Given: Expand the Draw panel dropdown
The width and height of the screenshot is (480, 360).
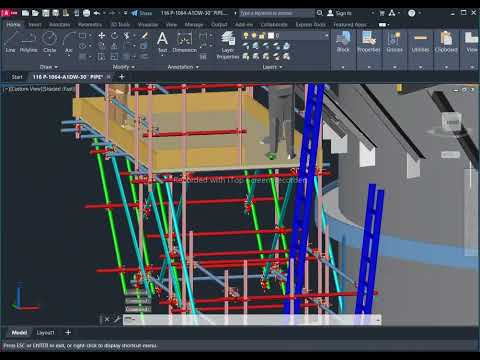Looking at the screenshot, I should [49, 67].
